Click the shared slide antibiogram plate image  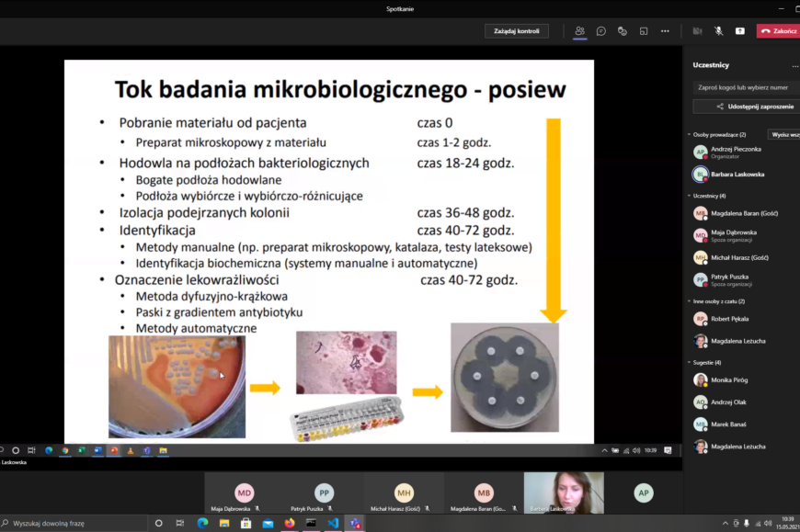[x=505, y=378]
